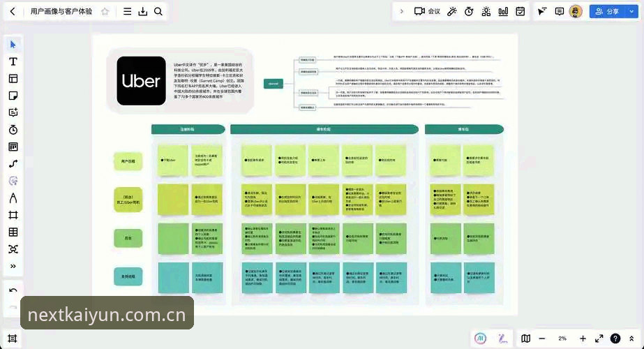Viewport: 644px width, 349px height.
Task: Zoom in with the plus button
Action: 583,339
